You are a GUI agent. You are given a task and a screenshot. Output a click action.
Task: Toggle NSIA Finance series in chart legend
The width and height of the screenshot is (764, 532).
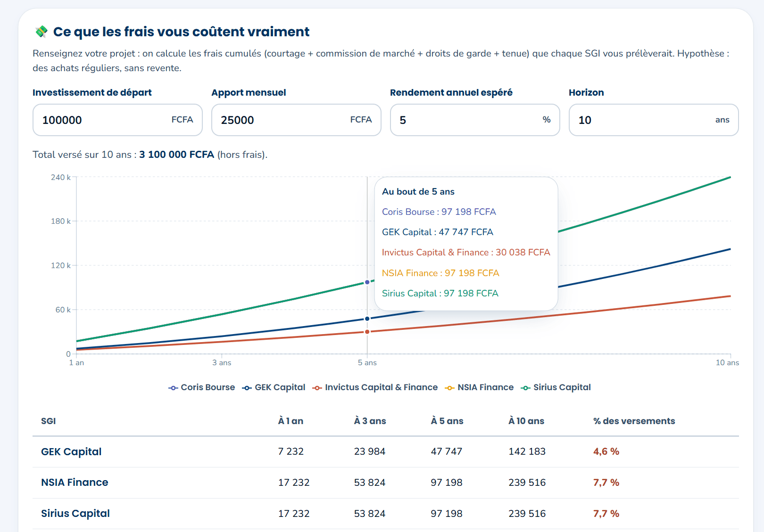coord(479,387)
